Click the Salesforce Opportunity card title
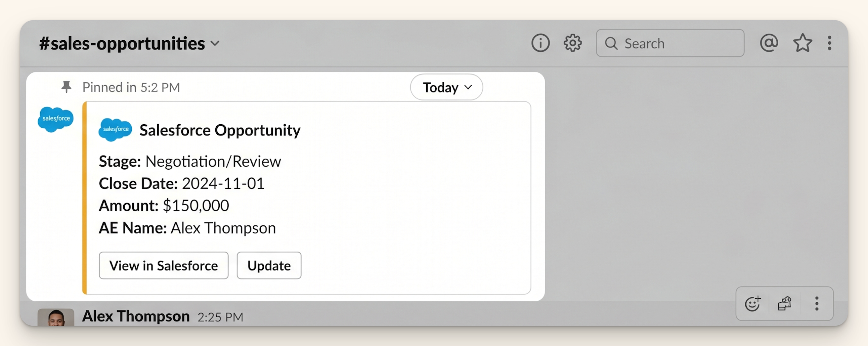The image size is (868, 346). click(x=220, y=130)
